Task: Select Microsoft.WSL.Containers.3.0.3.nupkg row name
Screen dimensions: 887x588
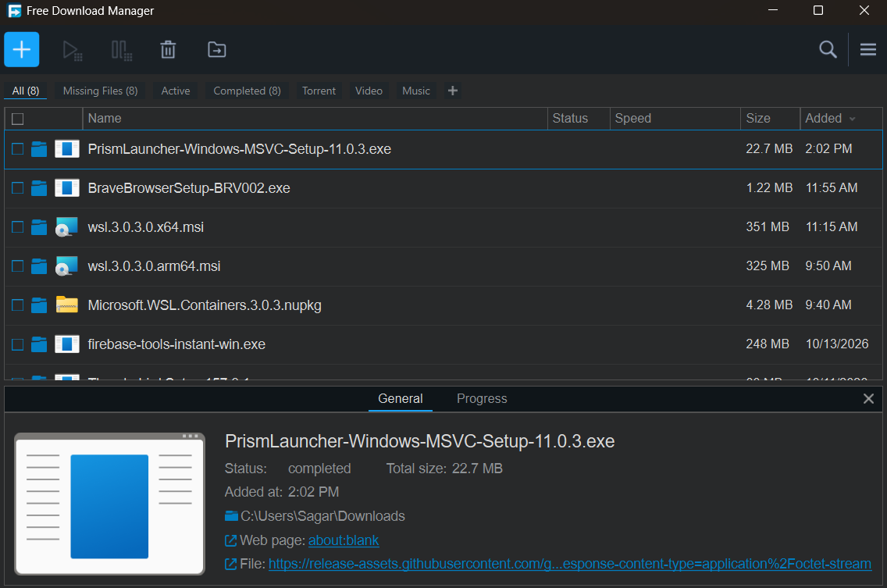Action: click(x=205, y=305)
